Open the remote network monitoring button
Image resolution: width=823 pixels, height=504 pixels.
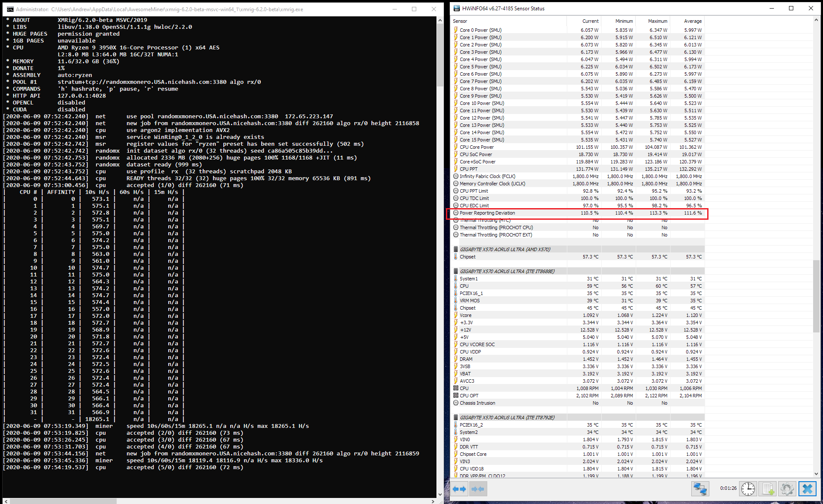click(700, 489)
